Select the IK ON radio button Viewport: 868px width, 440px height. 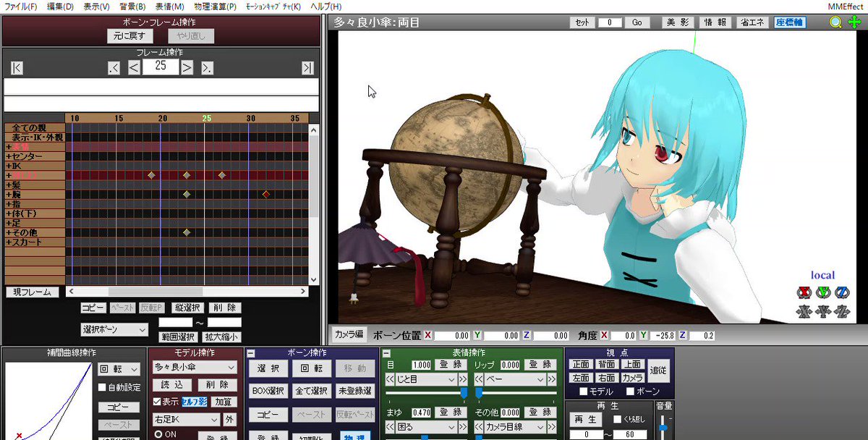click(159, 434)
